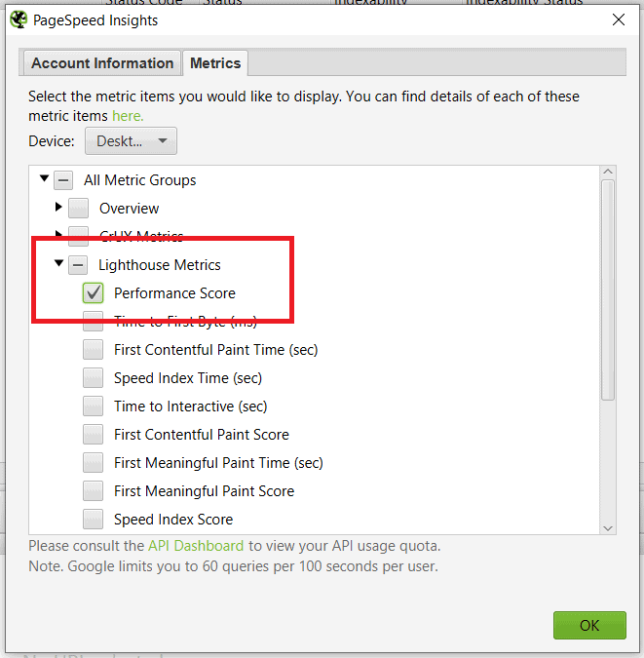Open the Device dropdown

click(x=131, y=141)
